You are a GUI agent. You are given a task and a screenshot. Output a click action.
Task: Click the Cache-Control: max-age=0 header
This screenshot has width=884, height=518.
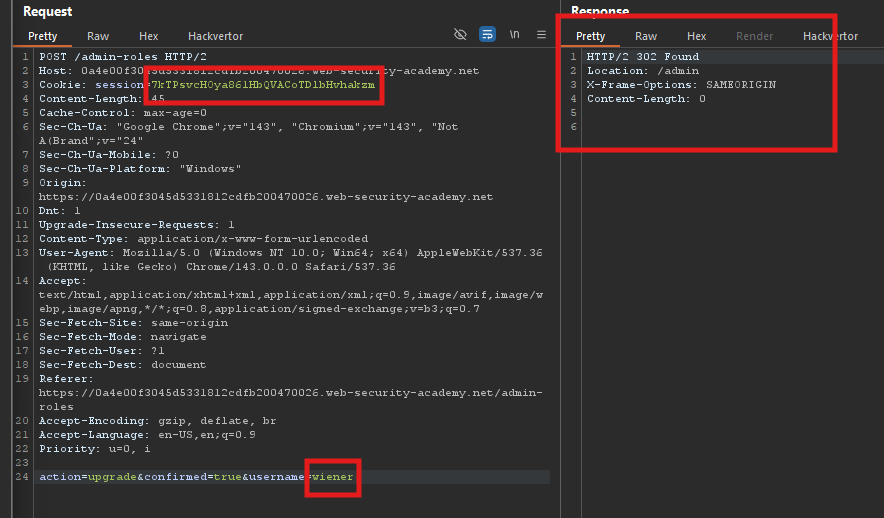coord(123,113)
